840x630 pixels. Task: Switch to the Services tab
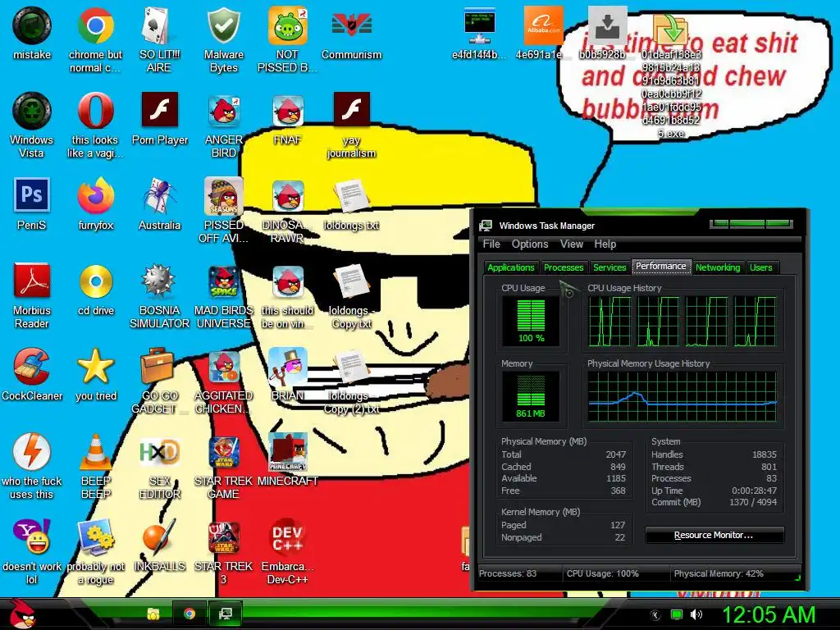[609, 267]
